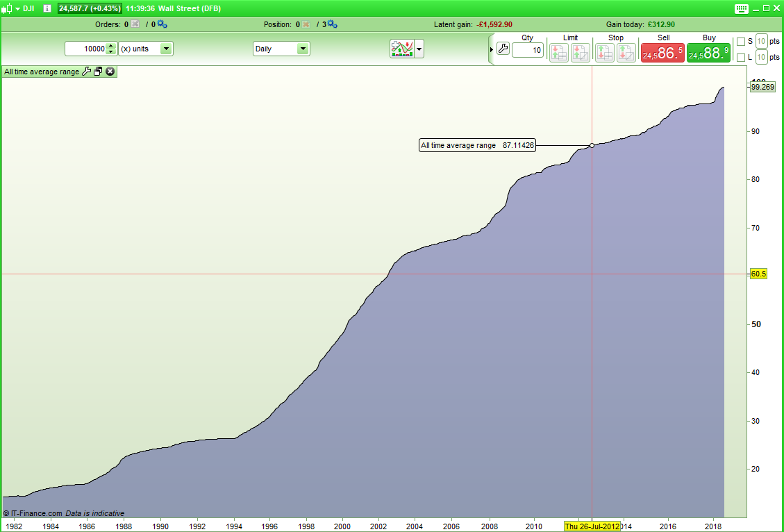Enable the S points checkbox
Viewport: 784px width, 532px height.
point(740,42)
